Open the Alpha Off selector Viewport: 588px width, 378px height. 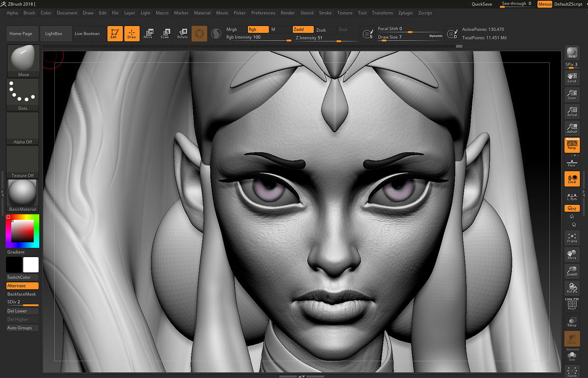click(23, 129)
